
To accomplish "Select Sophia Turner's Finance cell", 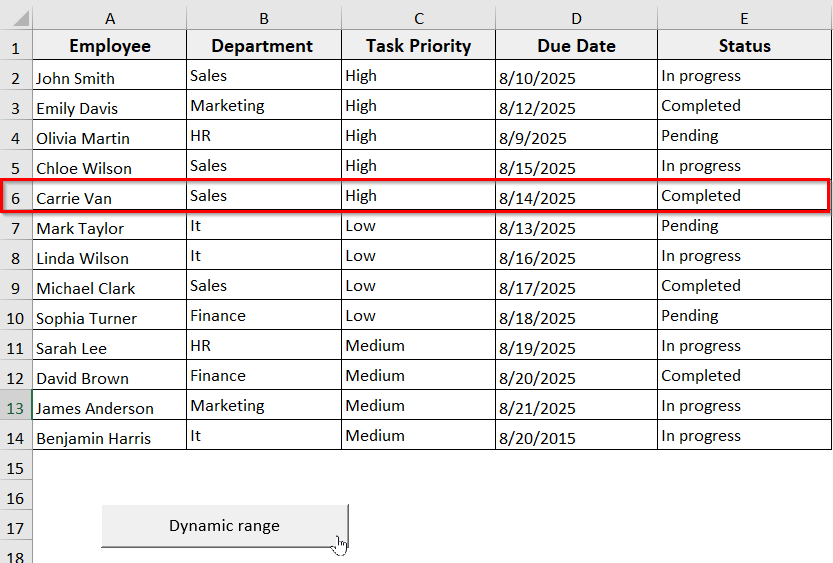I will point(263,316).
